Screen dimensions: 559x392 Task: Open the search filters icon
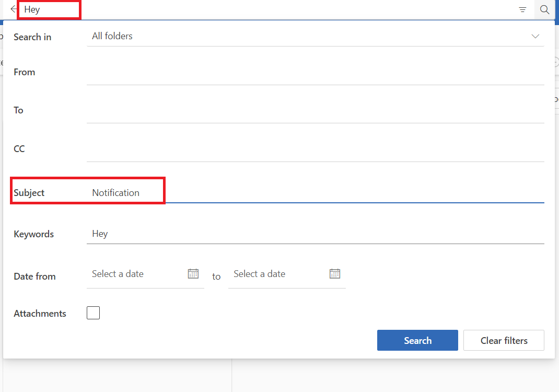point(522,9)
